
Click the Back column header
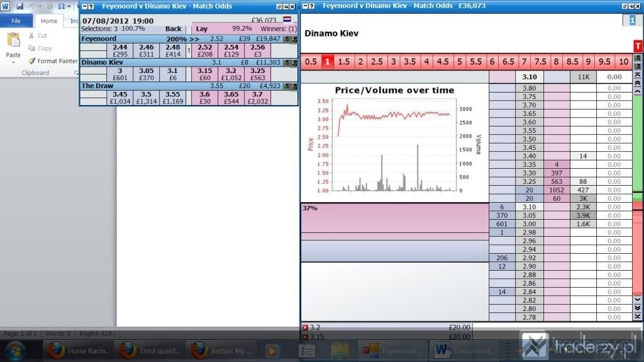pyautogui.click(x=173, y=29)
